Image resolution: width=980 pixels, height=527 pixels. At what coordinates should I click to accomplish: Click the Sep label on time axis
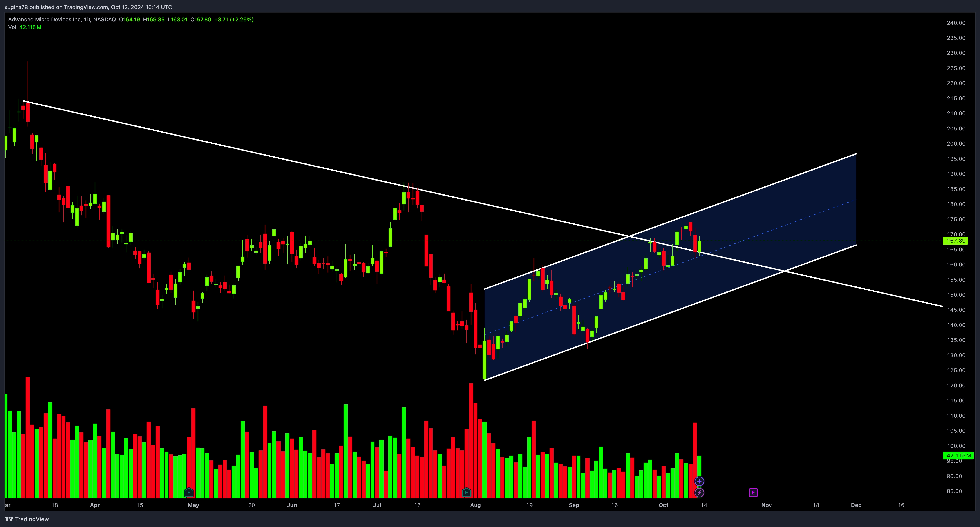(x=574, y=505)
